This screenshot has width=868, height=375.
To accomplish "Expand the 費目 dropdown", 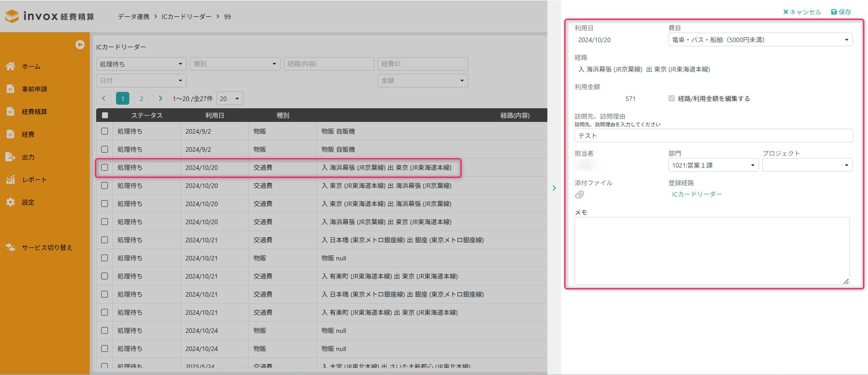I will tap(760, 40).
